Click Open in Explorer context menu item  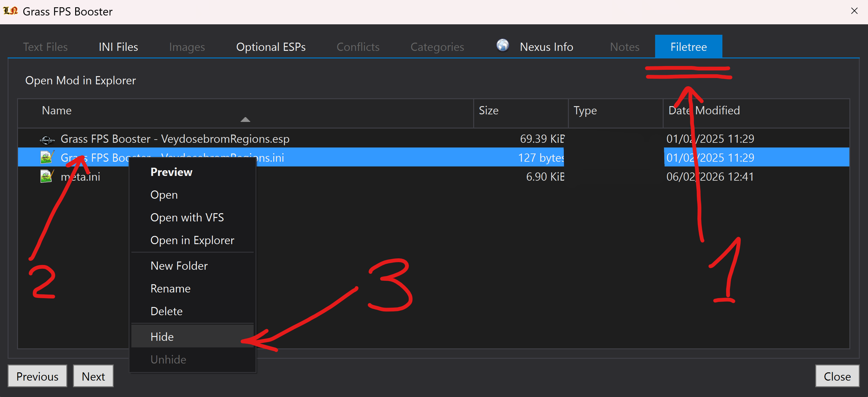[192, 240]
